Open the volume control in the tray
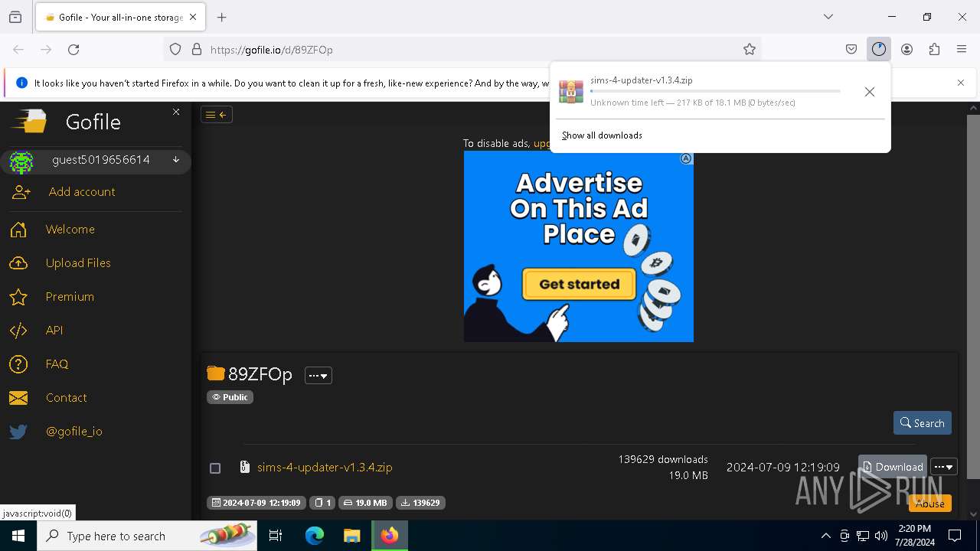The width and height of the screenshot is (980, 551). (x=881, y=536)
